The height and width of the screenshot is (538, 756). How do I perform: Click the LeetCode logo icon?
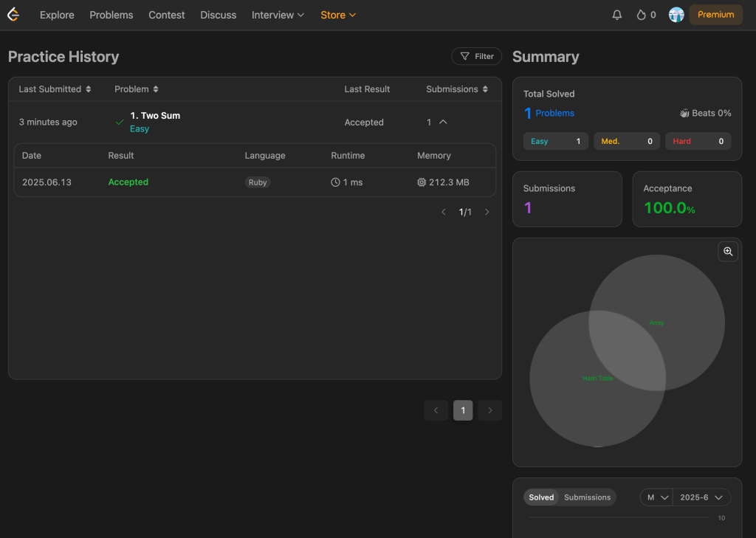[x=13, y=15]
